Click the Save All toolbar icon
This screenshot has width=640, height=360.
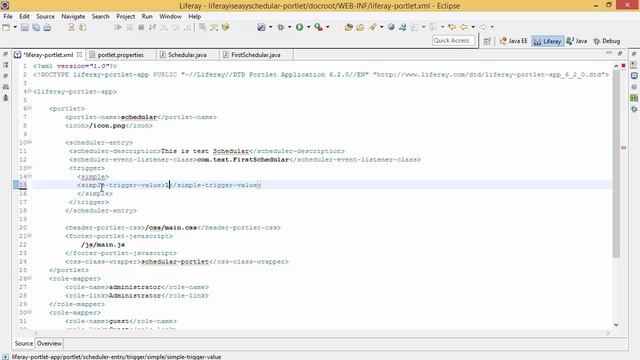tap(36, 27)
